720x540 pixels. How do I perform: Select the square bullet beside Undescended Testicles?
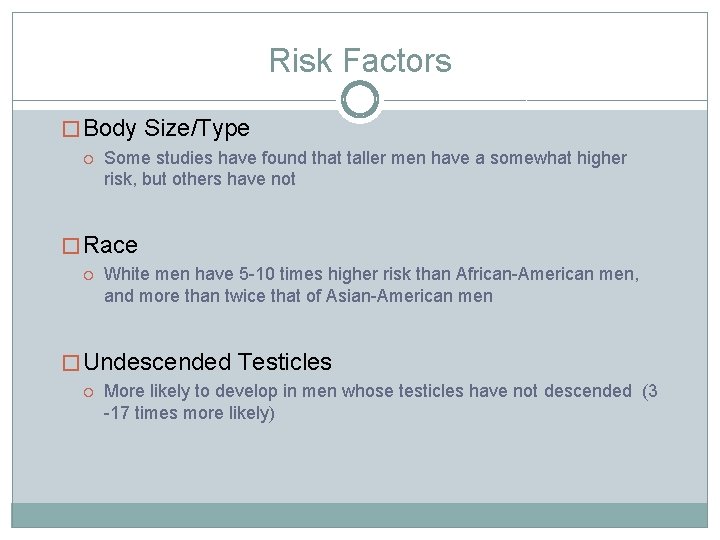pos(71,363)
